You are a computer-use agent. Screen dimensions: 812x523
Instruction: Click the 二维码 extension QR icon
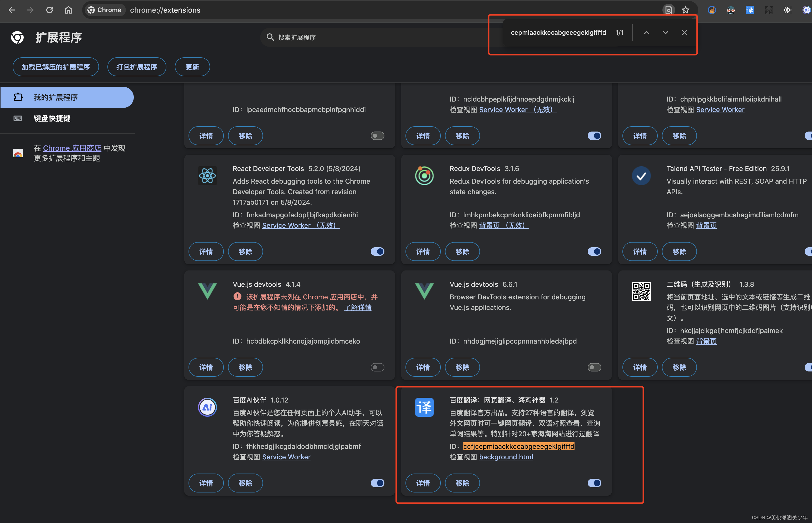(x=641, y=291)
